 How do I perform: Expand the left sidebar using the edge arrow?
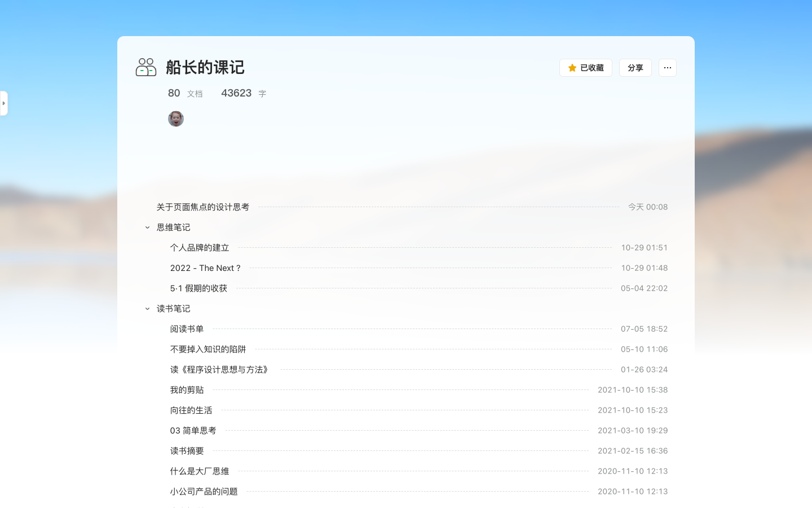pos(4,103)
